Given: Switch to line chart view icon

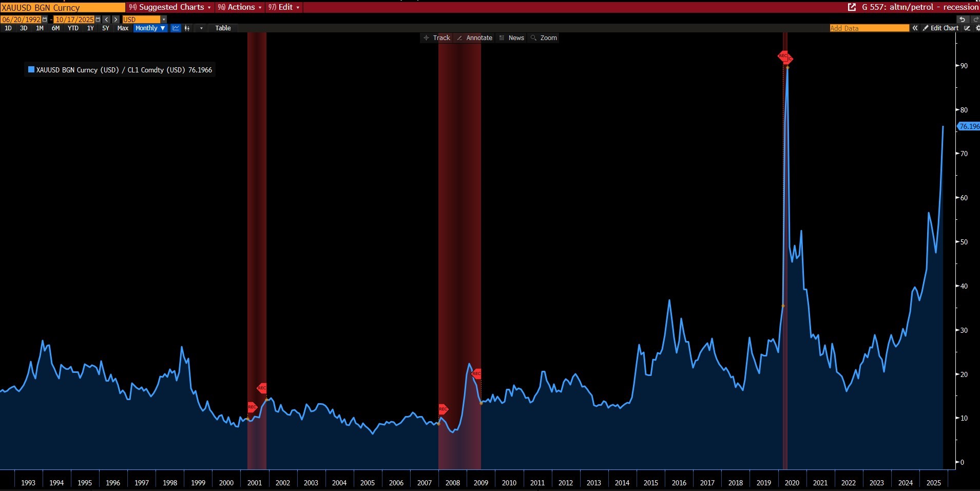Looking at the screenshot, I should click(176, 28).
